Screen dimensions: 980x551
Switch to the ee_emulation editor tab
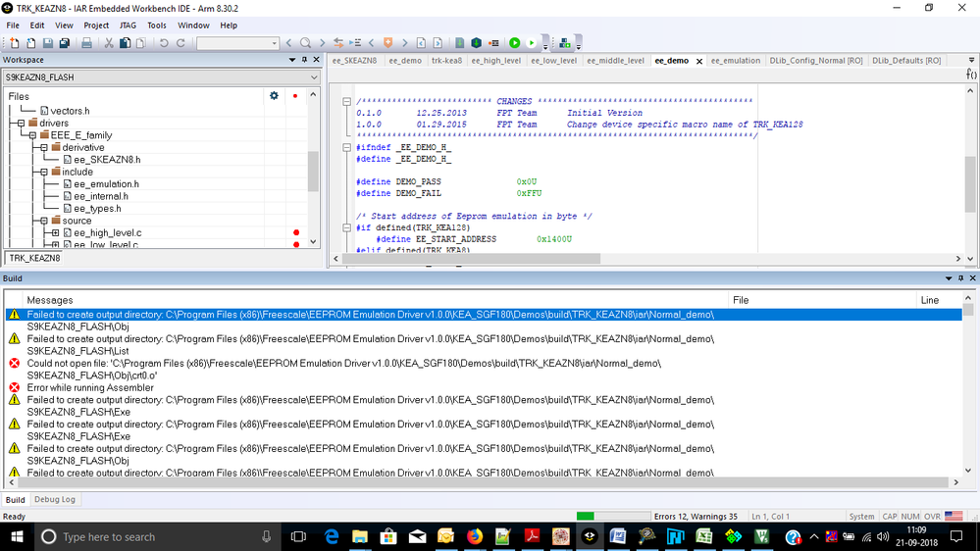(x=736, y=61)
